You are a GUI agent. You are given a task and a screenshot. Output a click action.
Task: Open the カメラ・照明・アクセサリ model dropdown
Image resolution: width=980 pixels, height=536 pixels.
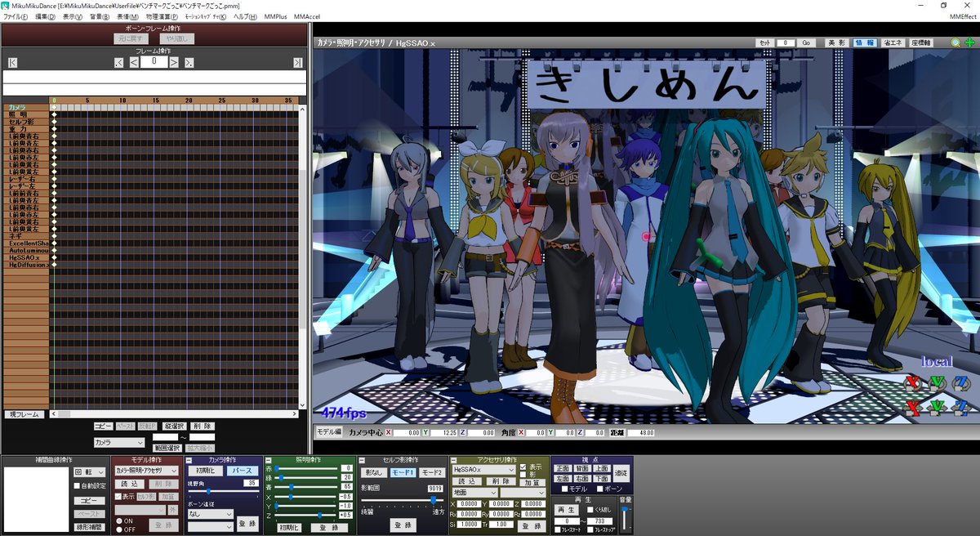coord(147,471)
